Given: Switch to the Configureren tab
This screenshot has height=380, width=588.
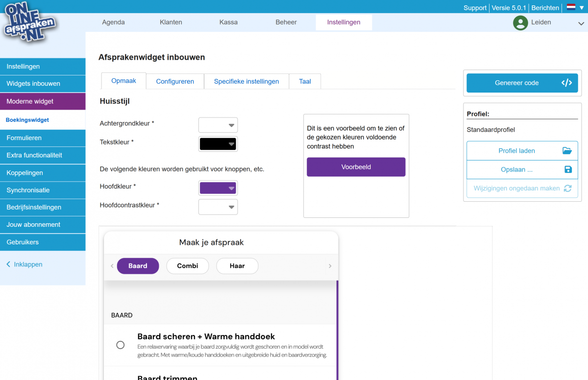Looking at the screenshot, I should [175, 81].
